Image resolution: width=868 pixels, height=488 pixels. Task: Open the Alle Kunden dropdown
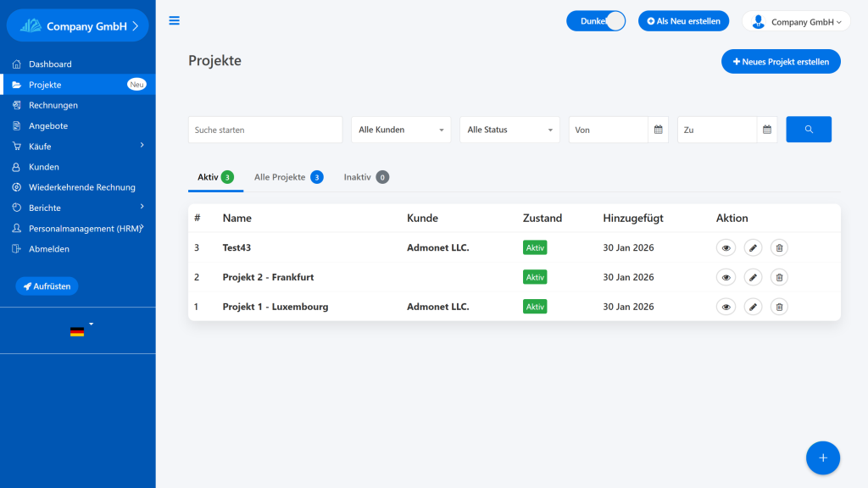tap(401, 130)
